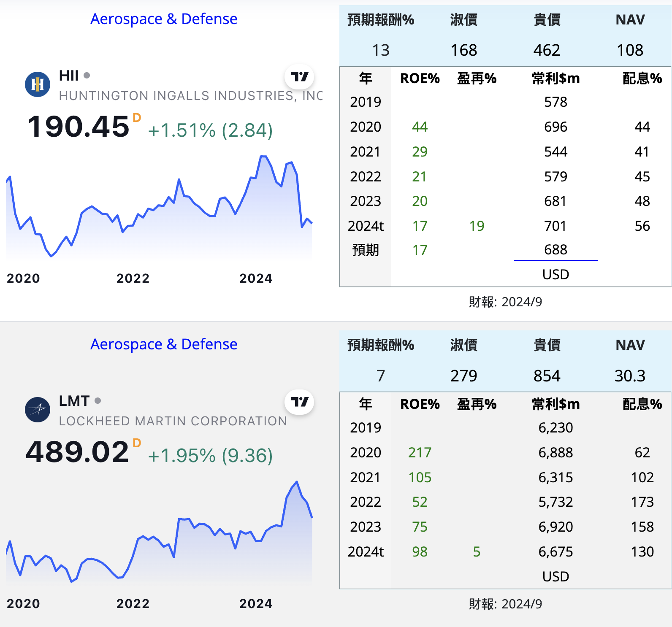This screenshot has height=627, width=672.
Task: Click the HII price chart area
Action: coord(159,208)
